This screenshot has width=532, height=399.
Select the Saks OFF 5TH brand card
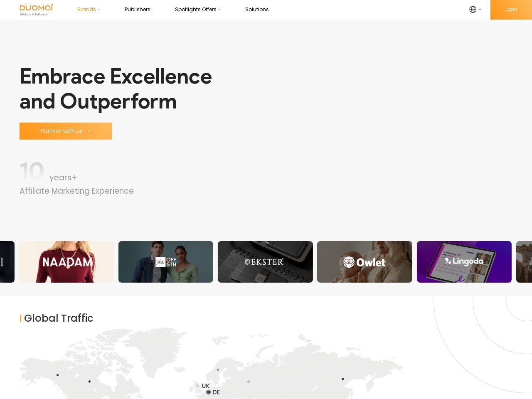click(165, 262)
